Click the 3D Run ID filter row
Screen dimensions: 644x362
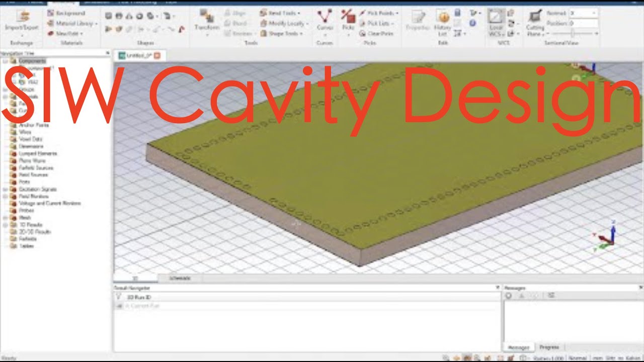[x=307, y=297]
